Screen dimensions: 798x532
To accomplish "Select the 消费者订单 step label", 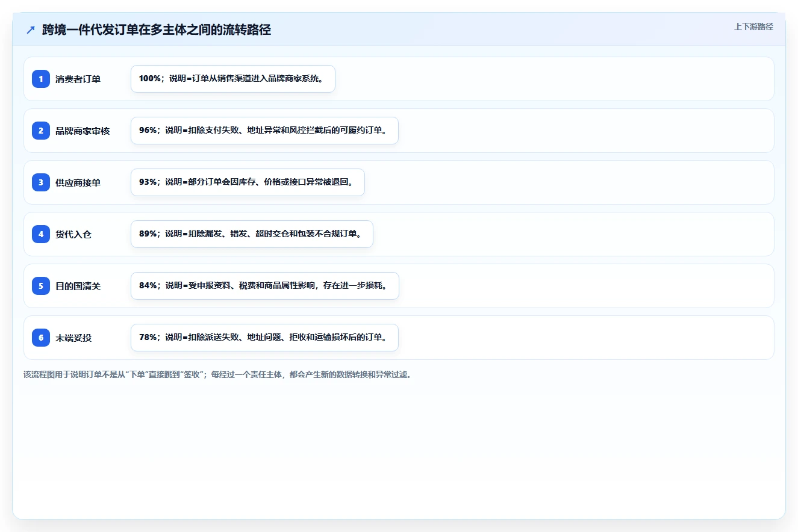I will (x=78, y=79).
